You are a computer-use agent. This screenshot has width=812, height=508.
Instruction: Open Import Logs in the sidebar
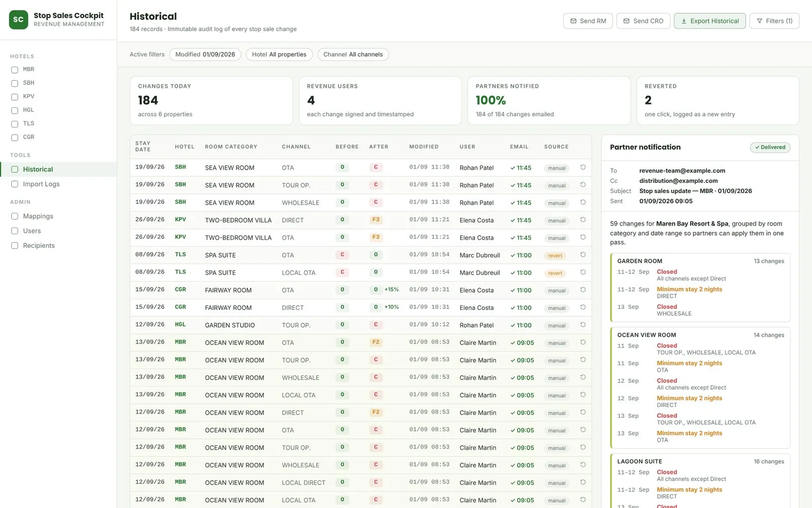tap(58, 184)
